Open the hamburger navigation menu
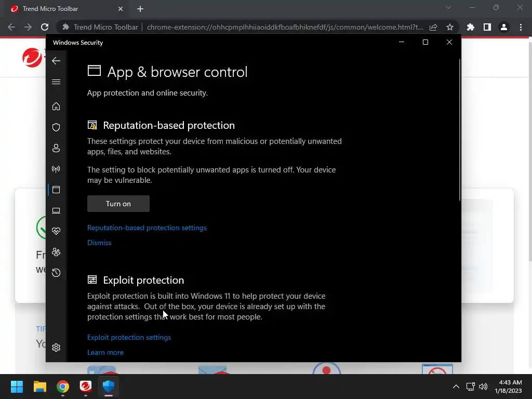Viewport: 532px width, 399px height. click(x=56, y=82)
